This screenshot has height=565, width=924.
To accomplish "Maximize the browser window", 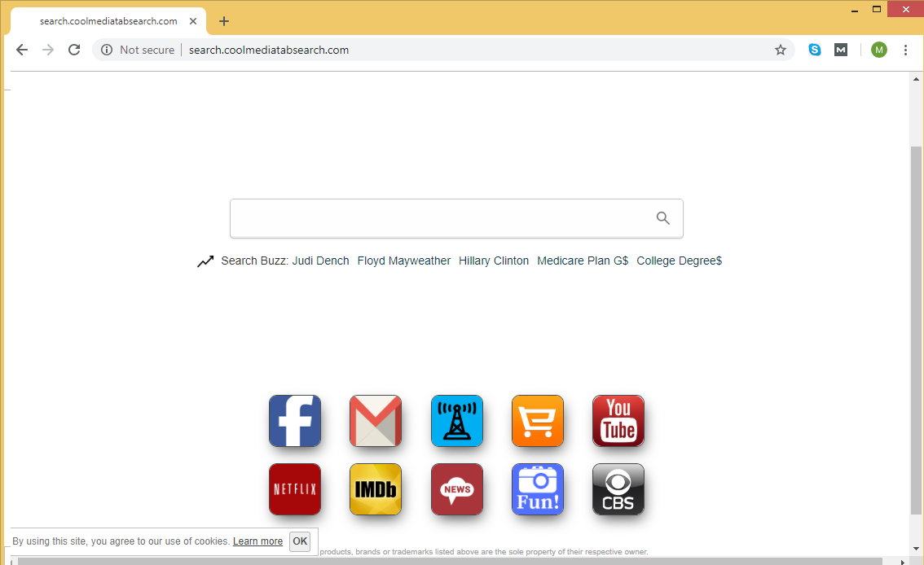I will point(877,10).
